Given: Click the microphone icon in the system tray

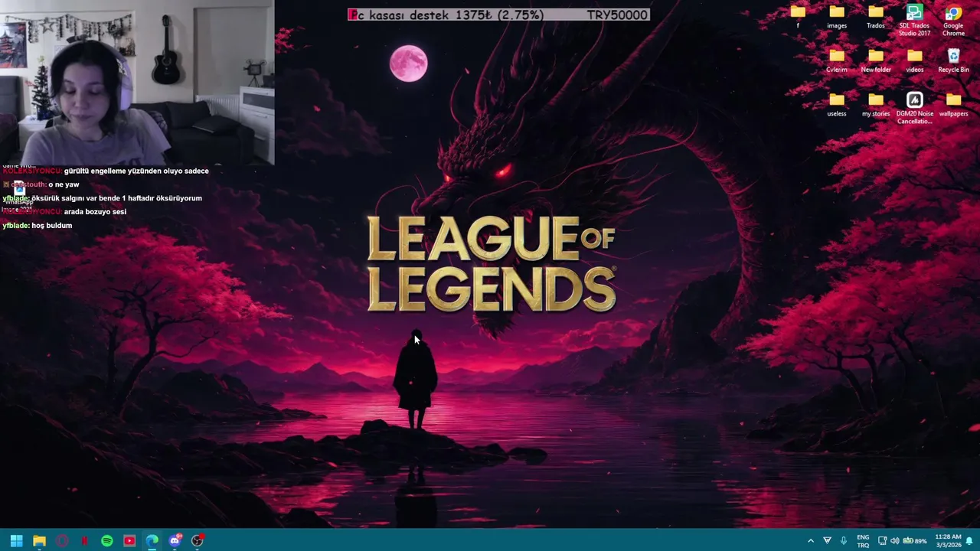Looking at the screenshot, I should tap(844, 541).
